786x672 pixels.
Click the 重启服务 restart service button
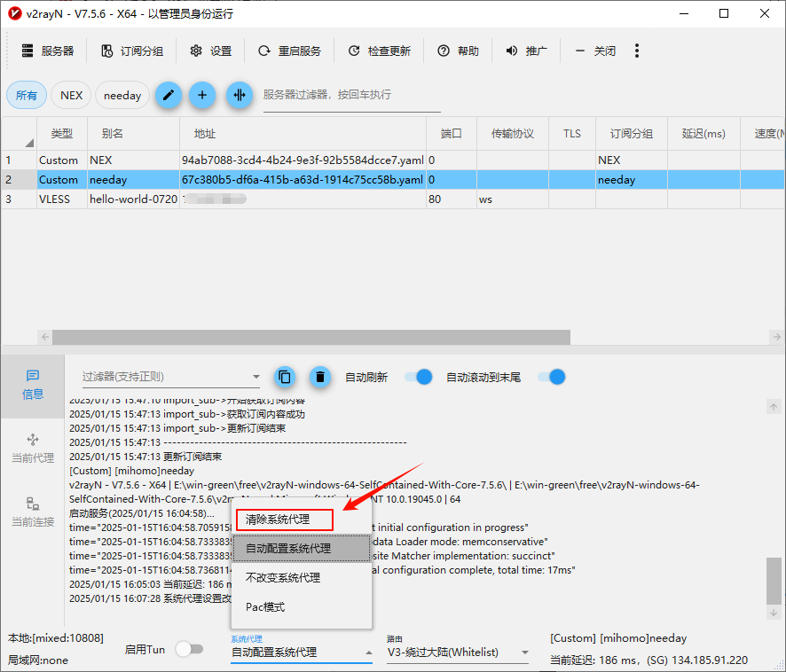click(x=289, y=51)
